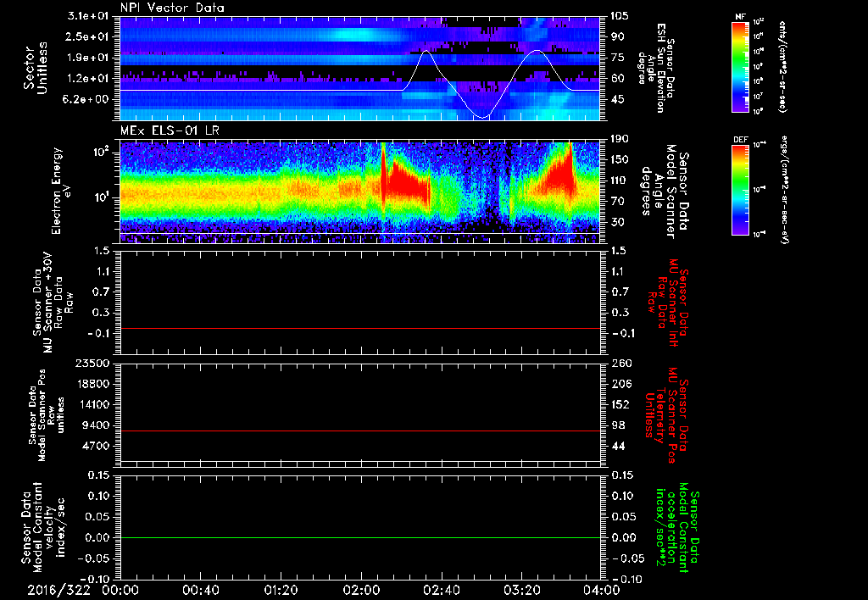Click the "3.1e+01" sector tick label
Image resolution: width=868 pixels, height=600 pixels.
tap(88, 16)
